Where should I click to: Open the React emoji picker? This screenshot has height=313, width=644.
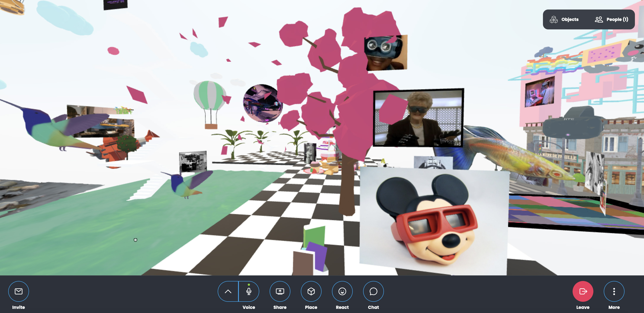click(x=342, y=291)
